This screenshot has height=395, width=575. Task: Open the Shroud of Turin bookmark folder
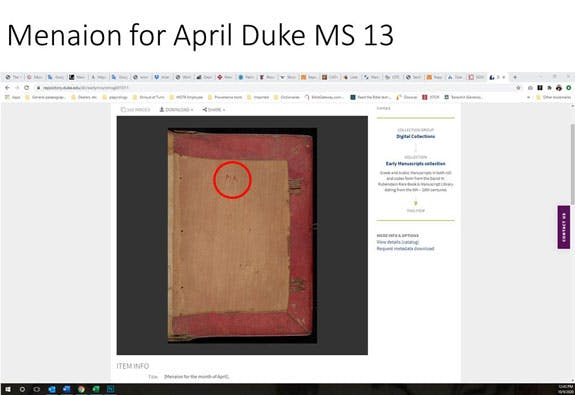[149, 98]
